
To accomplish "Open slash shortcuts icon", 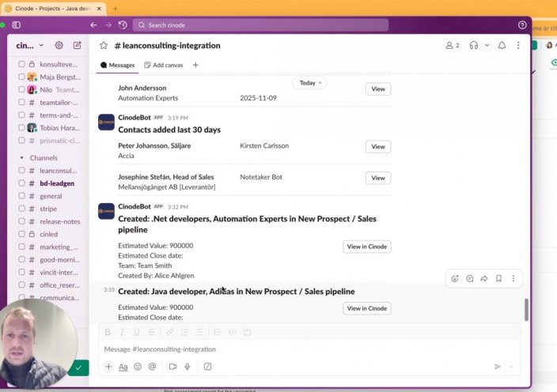I will click(x=208, y=367).
